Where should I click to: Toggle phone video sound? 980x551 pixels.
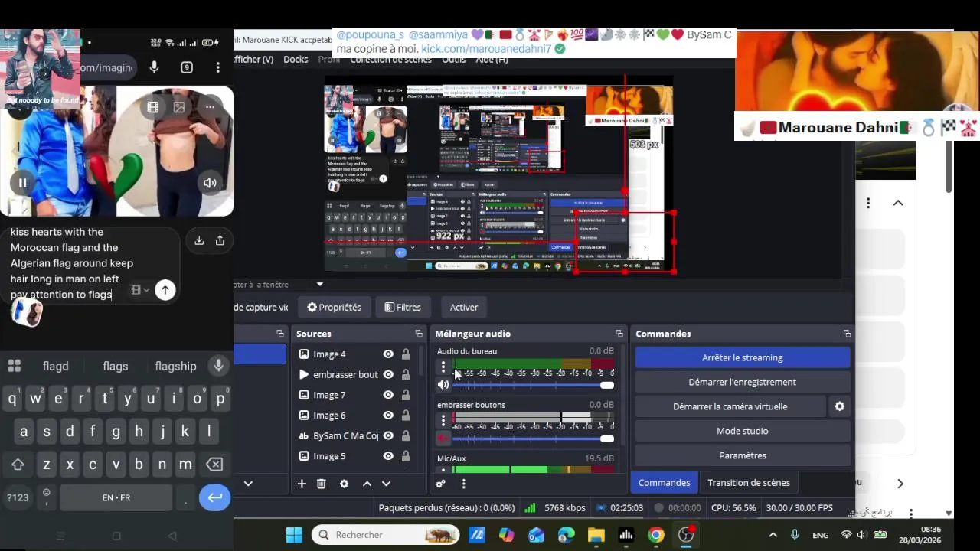[210, 183]
